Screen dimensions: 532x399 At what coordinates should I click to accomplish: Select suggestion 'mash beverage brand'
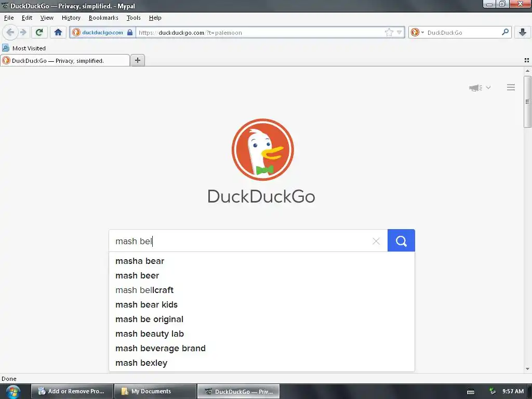point(262,349)
